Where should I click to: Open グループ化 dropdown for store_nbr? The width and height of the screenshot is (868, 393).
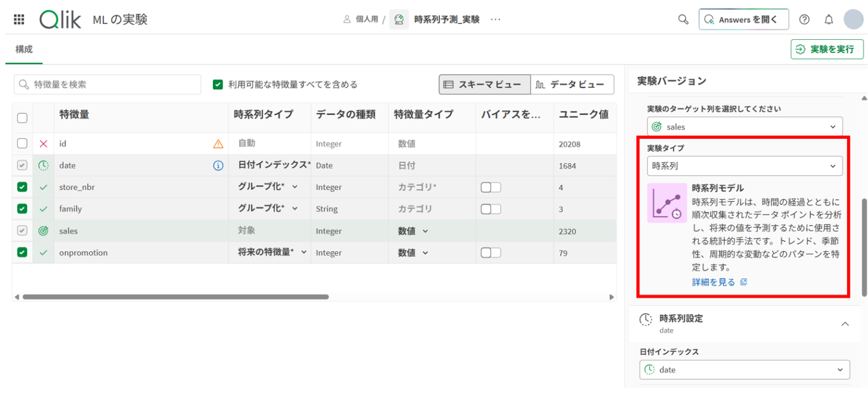[268, 187]
